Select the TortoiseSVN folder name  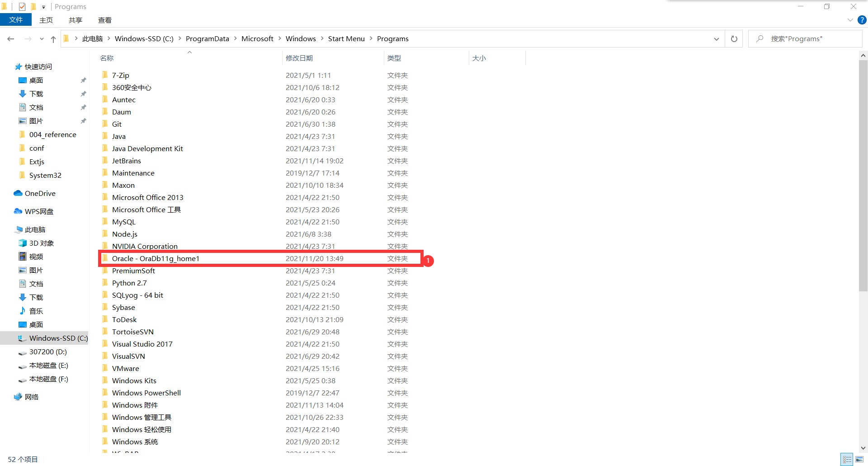point(133,332)
